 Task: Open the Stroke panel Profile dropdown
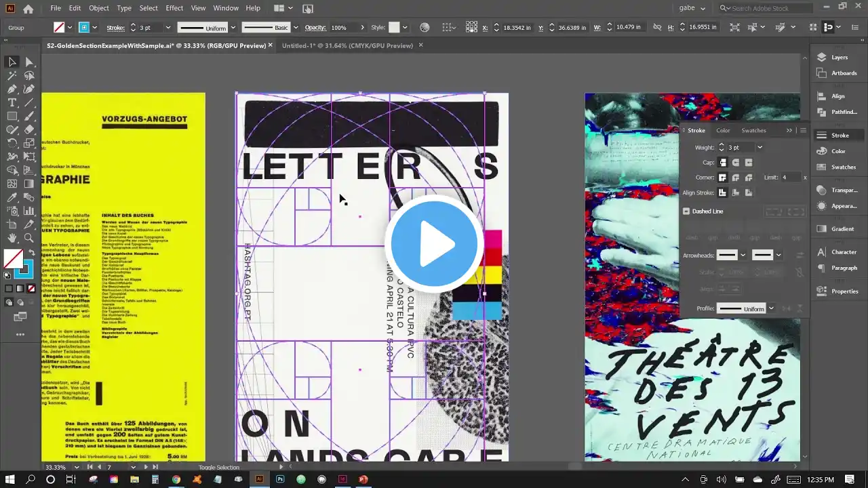click(x=771, y=308)
